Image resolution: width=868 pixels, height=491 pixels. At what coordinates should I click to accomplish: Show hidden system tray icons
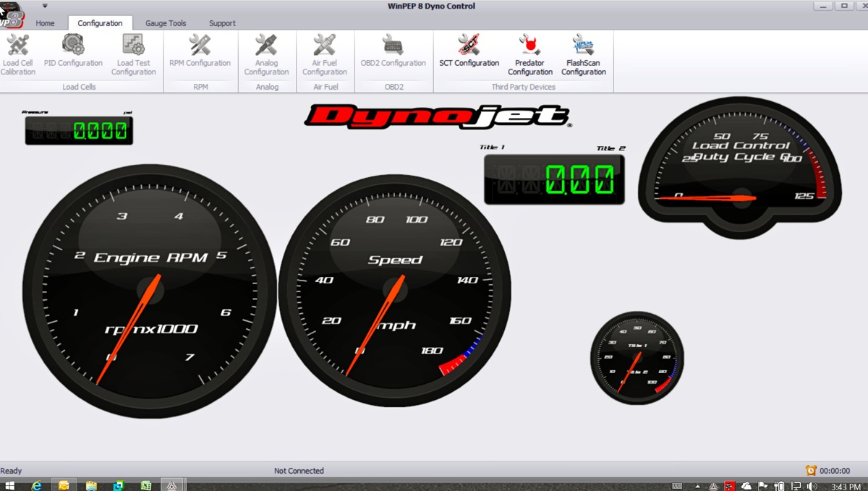tap(698, 486)
